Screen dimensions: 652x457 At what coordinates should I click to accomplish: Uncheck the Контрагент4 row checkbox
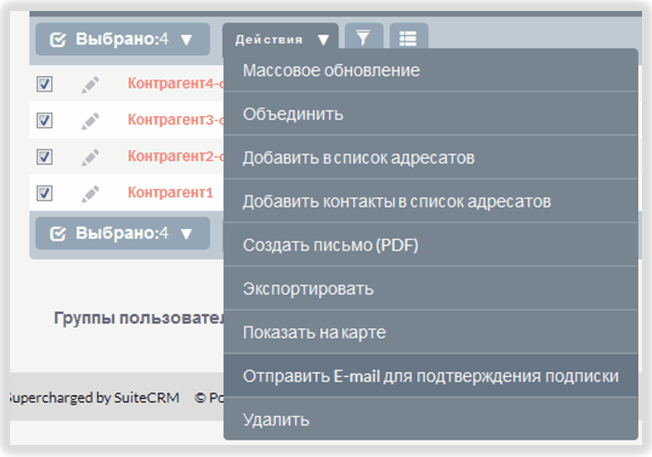pos(44,84)
